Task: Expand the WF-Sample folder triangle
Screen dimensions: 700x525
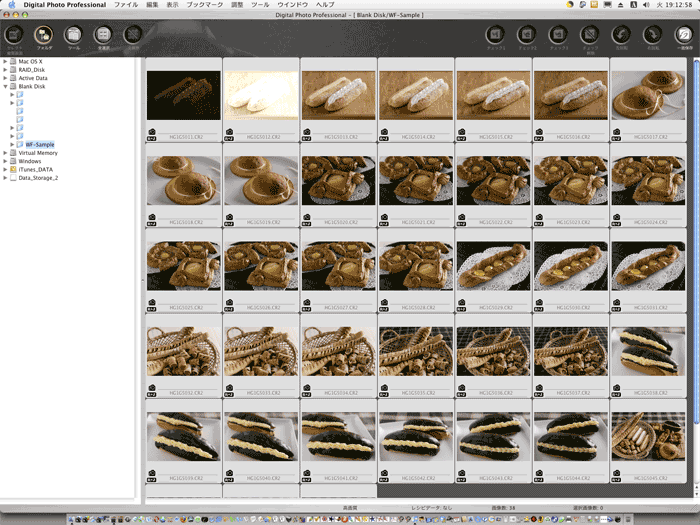Action: click(12, 144)
